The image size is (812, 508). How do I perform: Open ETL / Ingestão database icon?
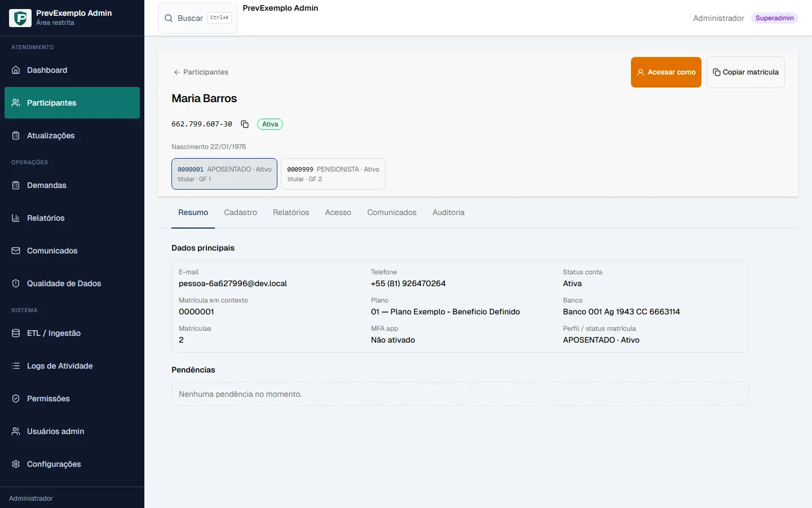coord(16,333)
